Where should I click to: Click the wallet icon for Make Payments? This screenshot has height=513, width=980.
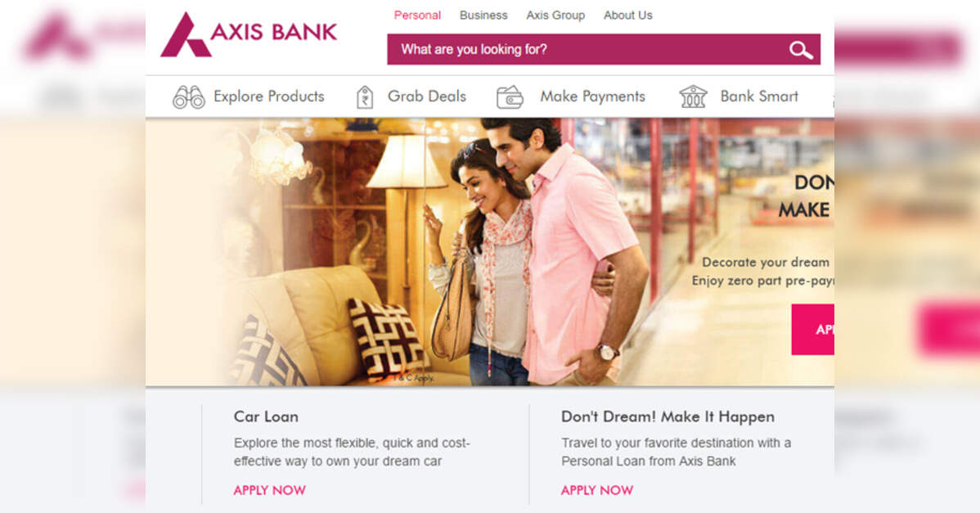510,97
